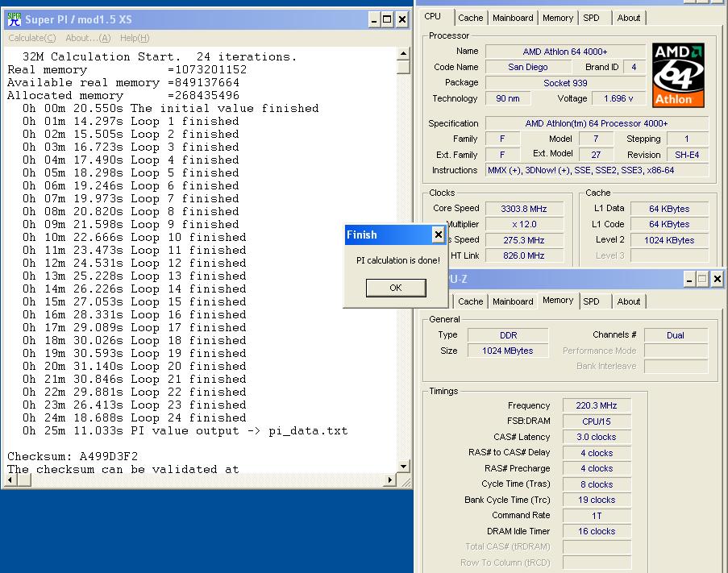Click the 32M Calculation Start line
The width and height of the screenshot is (728, 573).
[160, 56]
